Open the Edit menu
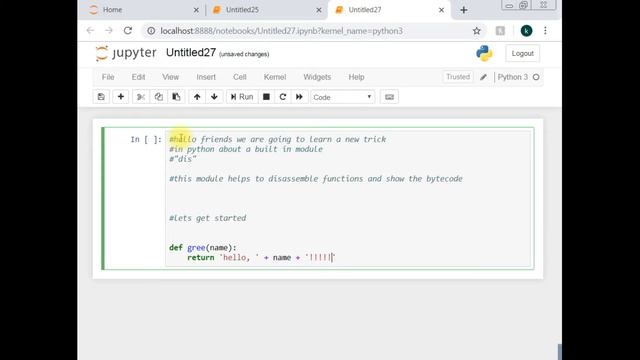This screenshot has width=640, height=360. pyautogui.click(x=138, y=77)
